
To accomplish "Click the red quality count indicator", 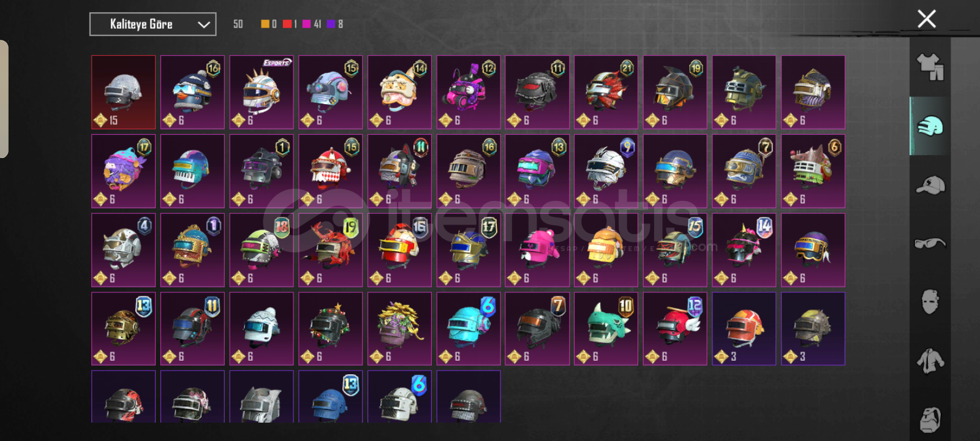I will [290, 24].
